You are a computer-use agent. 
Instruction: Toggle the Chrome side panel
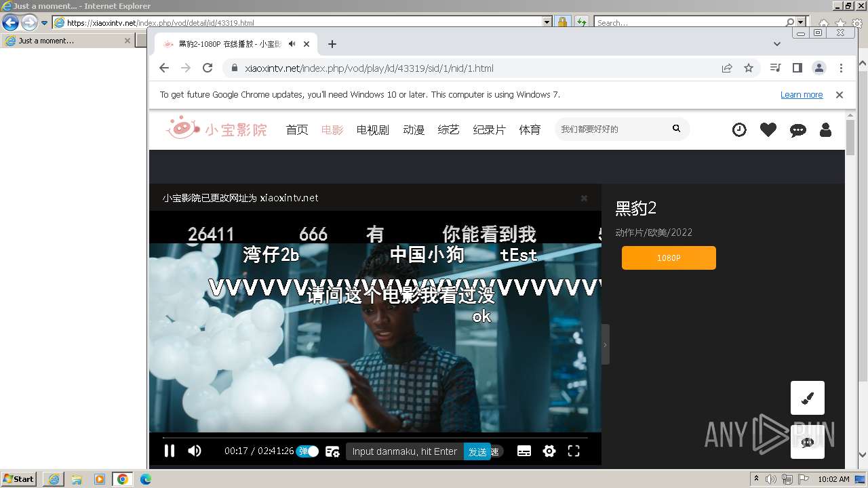coord(797,68)
